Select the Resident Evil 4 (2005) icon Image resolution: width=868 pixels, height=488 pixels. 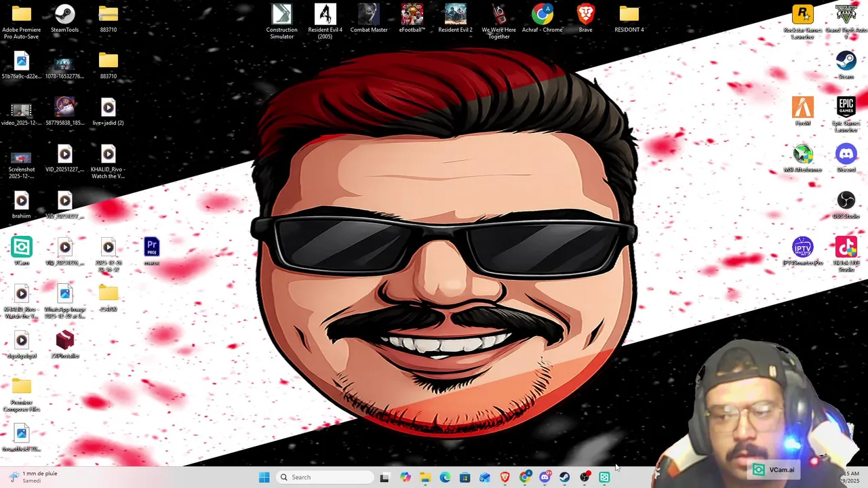pos(325,22)
